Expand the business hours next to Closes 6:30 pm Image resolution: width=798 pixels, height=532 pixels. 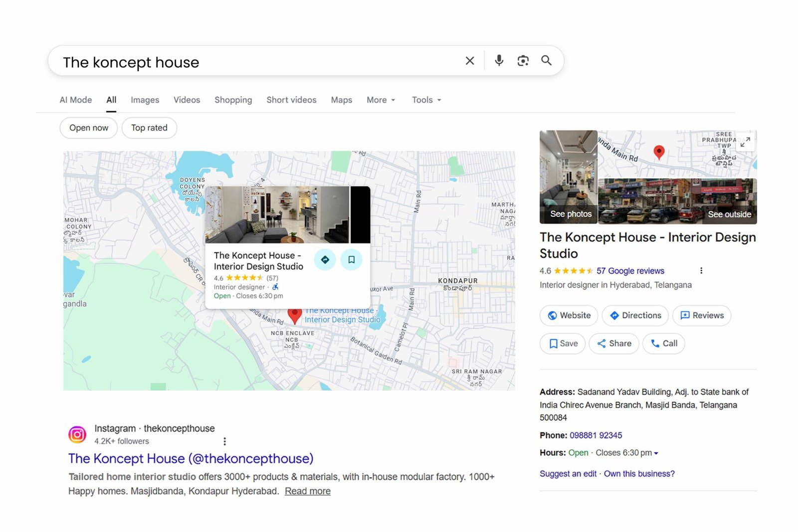[x=656, y=453]
